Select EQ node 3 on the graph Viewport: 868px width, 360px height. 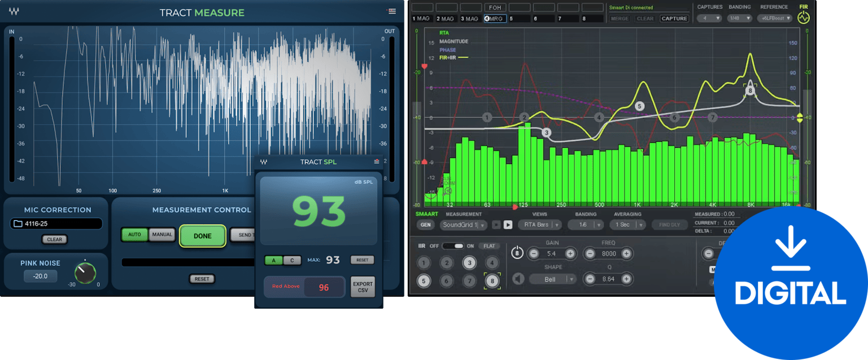[546, 133]
